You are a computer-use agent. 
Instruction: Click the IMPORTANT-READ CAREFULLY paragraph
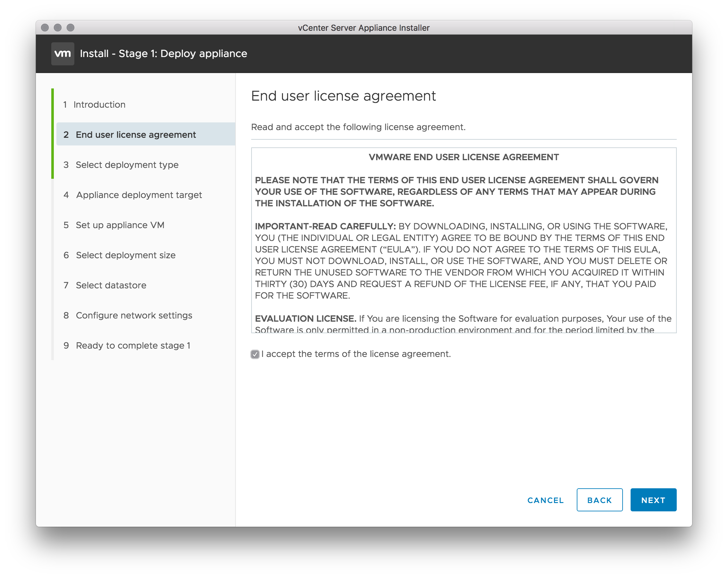461,261
